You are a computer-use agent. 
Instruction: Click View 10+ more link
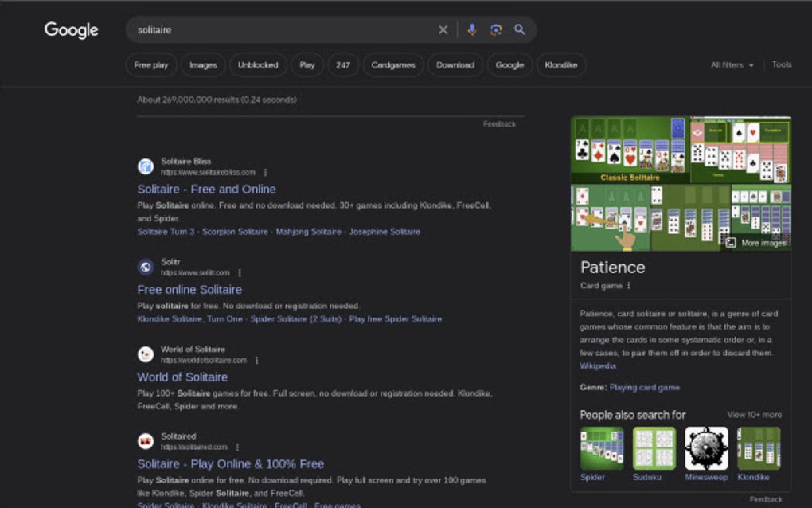tap(755, 415)
